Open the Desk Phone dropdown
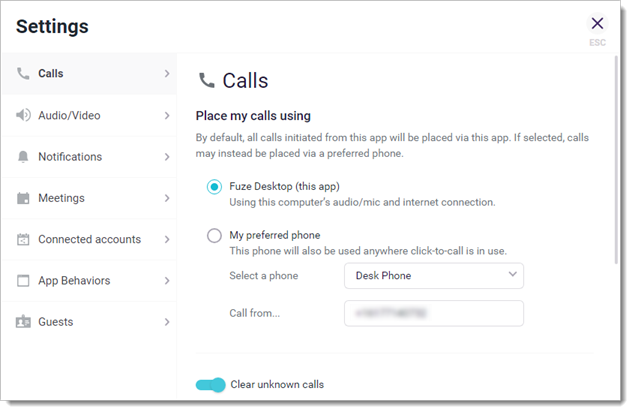 [x=434, y=275]
